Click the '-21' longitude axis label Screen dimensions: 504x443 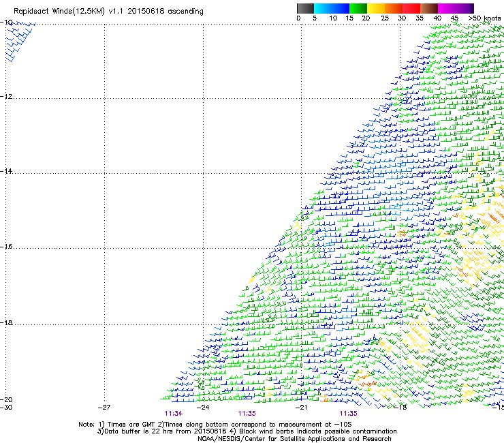coord(302,408)
